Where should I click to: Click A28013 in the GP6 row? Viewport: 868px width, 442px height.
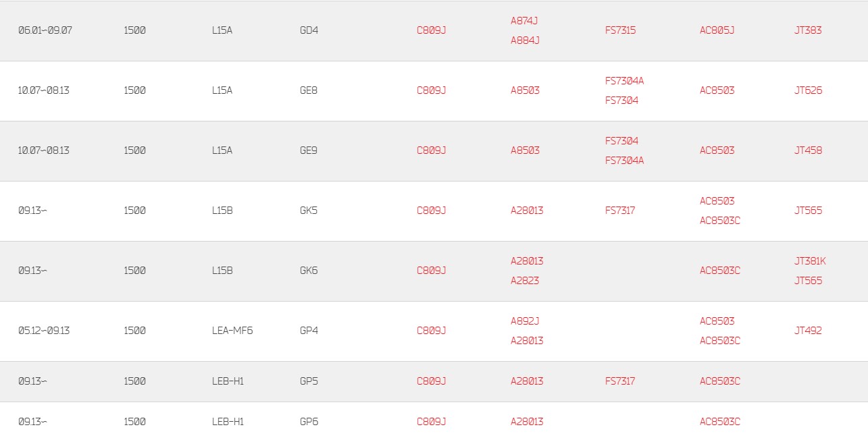(527, 422)
